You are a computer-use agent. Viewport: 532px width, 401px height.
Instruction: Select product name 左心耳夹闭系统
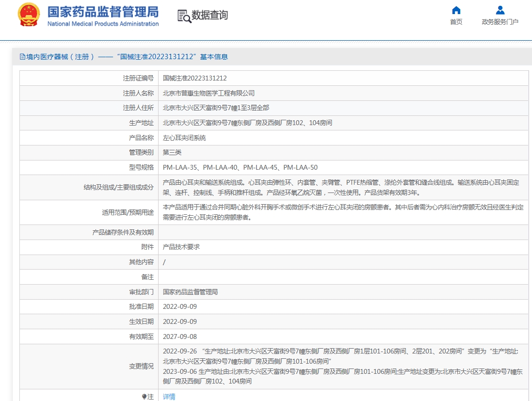coord(184,138)
